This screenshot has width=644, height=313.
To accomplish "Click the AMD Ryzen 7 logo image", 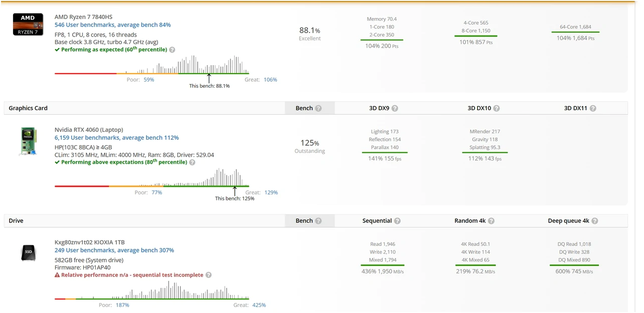I will (28, 24).
